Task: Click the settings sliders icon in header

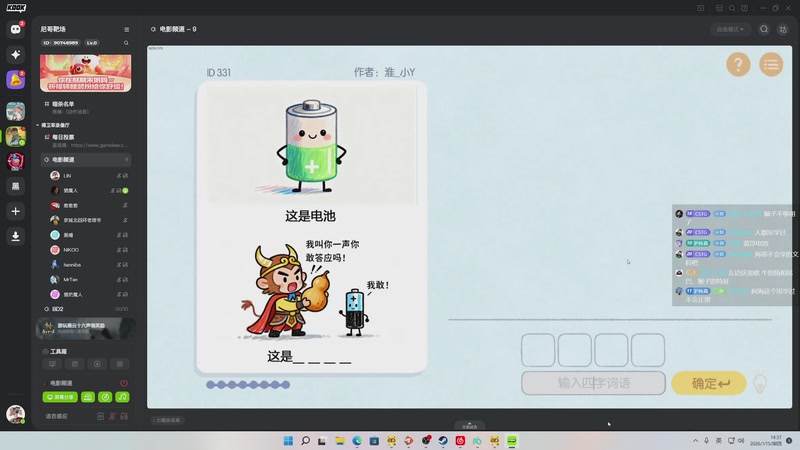Action: pos(783,30)
